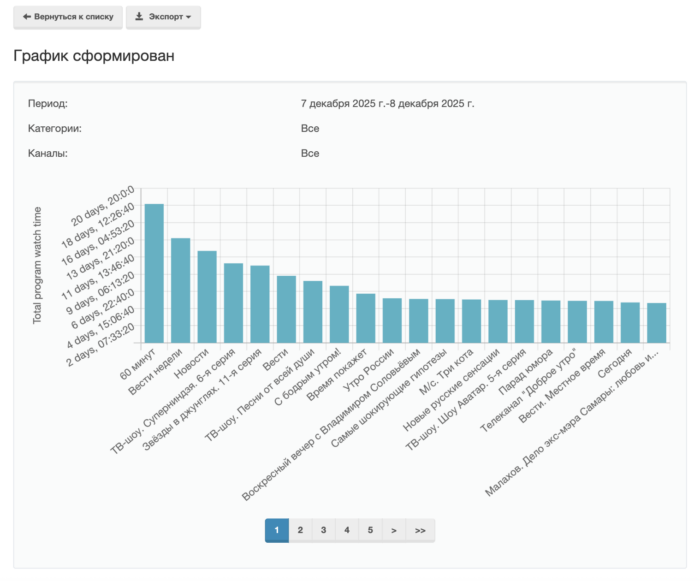Viewport: 700px width, 581px height.
Task: Jump to last page with '>>'
Action: [x=420, y=531]
